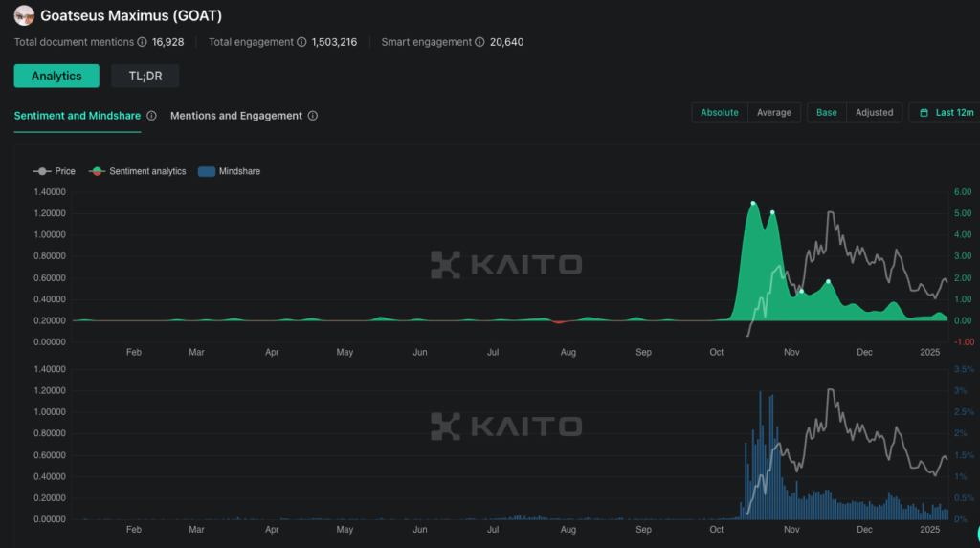Viewport: 980px width, 548px height.
Task: Click the 20,640 smart engagement value
Action: point(507,42)
